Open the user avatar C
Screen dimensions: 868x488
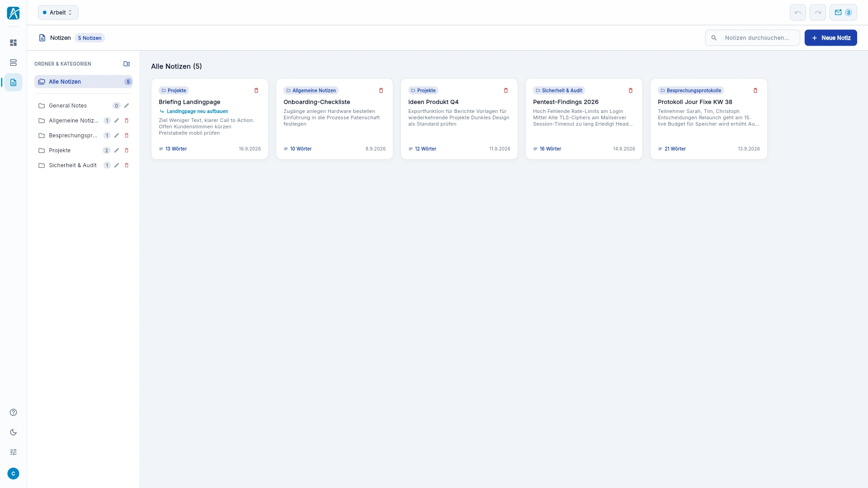click(13, 474)
